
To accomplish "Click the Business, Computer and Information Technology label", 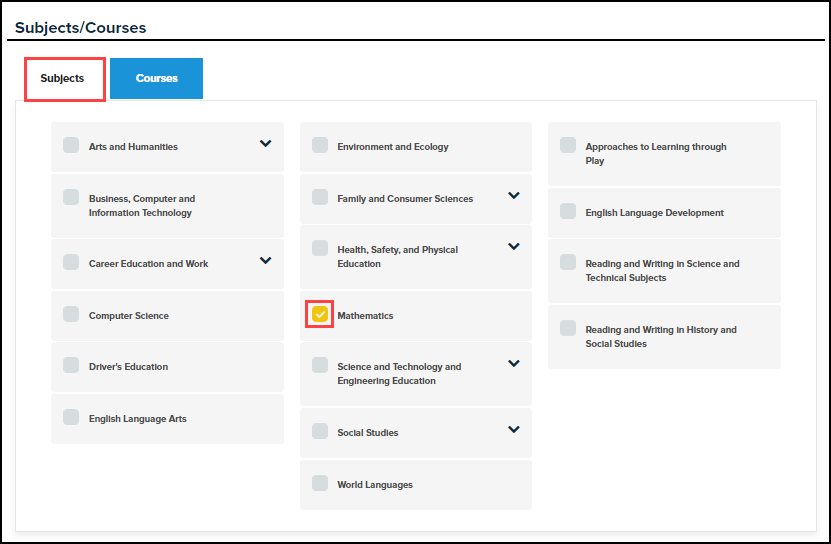I will pos(141,206).
